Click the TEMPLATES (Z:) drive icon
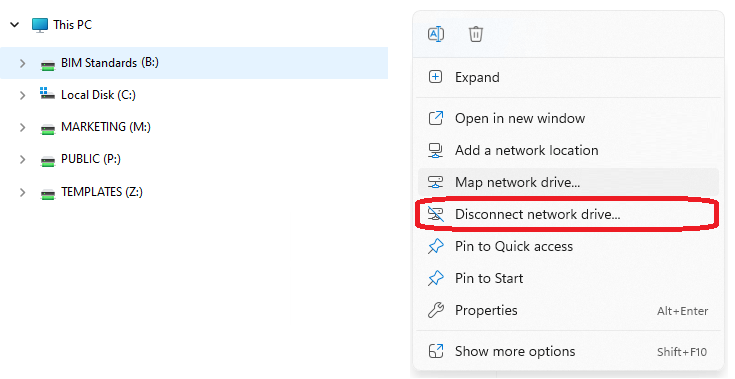Screen dimensions: 735x379 [x=47, y=193]
